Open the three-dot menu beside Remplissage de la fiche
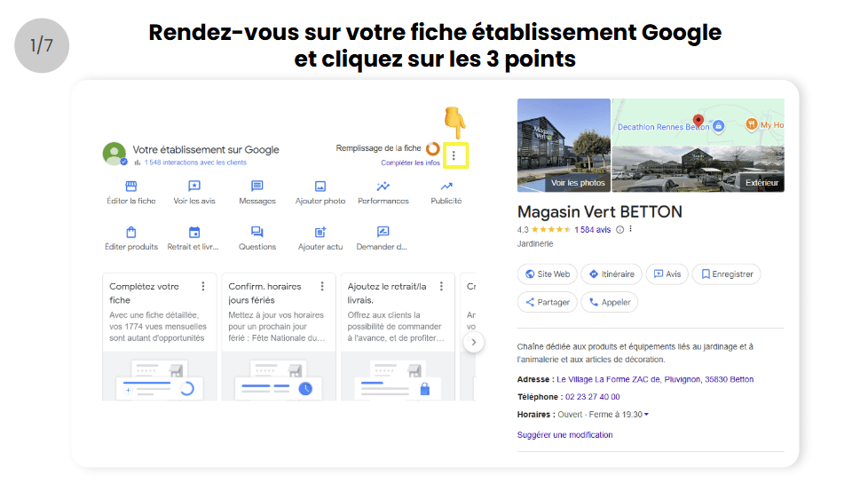Image resolution: width=868 pixels, height=484 pixels. click(454, 155)
